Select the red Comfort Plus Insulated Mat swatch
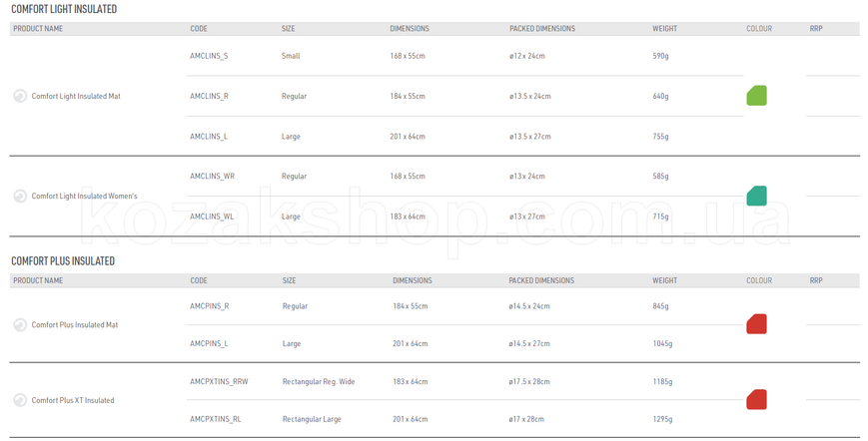 [x=757, y=324]
